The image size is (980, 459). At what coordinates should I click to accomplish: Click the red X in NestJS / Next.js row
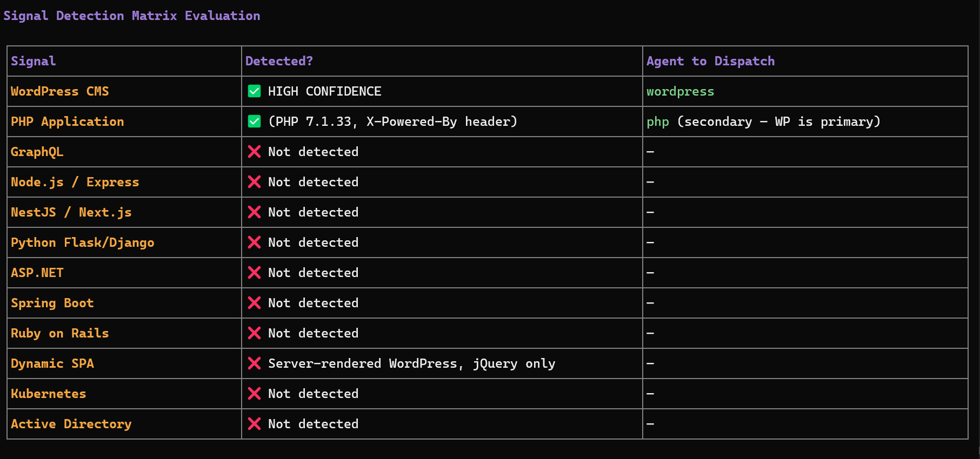click(x=254, y=212)
